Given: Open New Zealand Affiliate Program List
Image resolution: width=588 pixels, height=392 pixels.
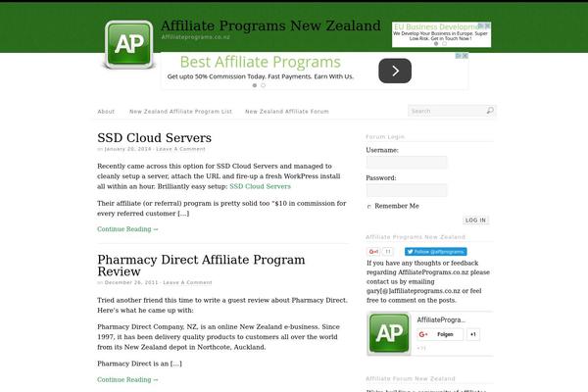Looking at the screenshot, I should pyautogui.click(x=180, y=112).
